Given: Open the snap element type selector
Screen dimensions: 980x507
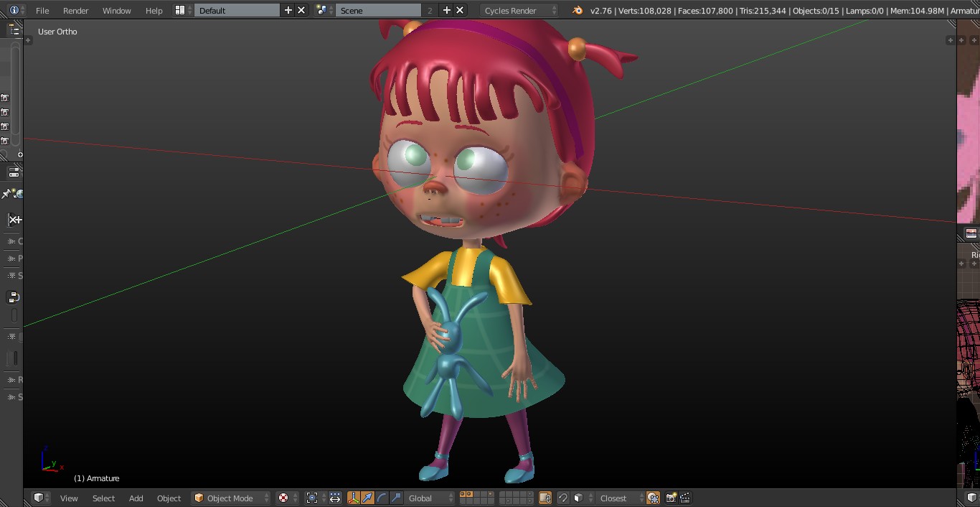Looking at the screenshot, I should pos(583,498).
